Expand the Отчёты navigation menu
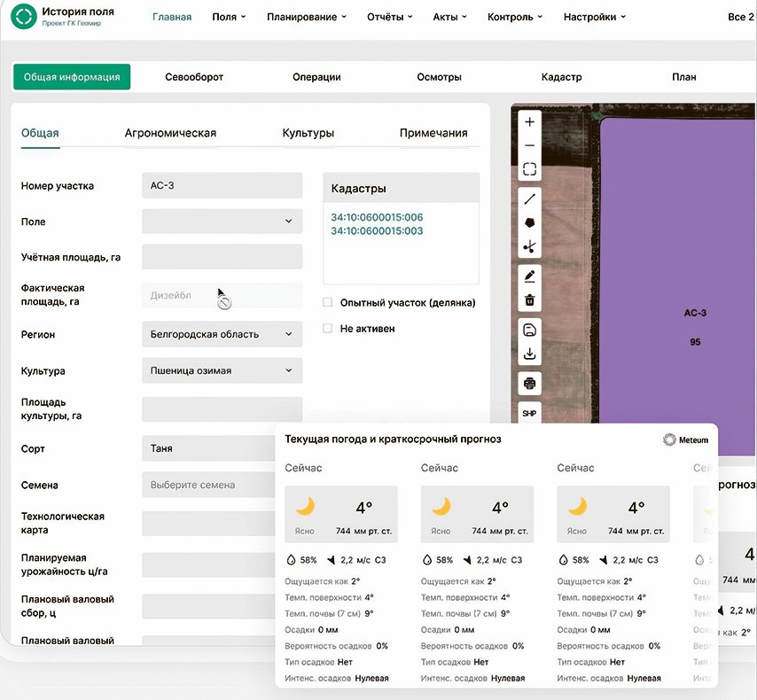Viewport: 757px width, 700px height. 390,17
